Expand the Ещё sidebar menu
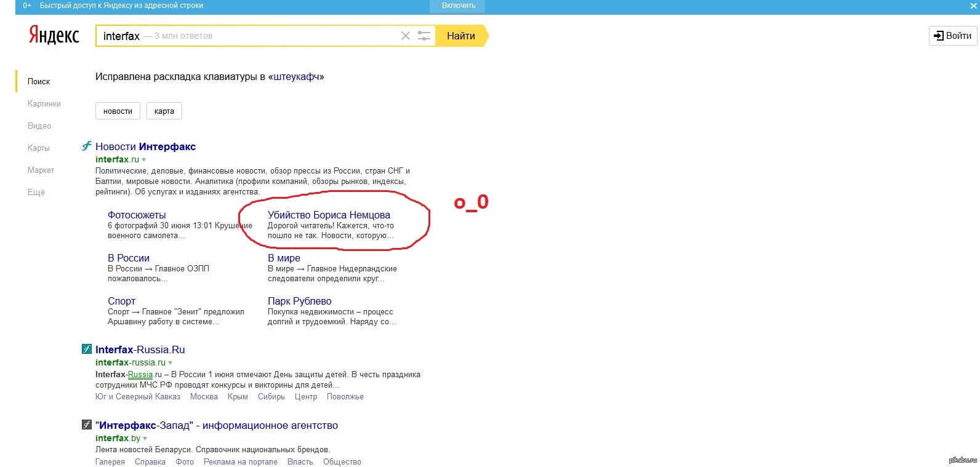Screen dimensions: 980x467 36,192
